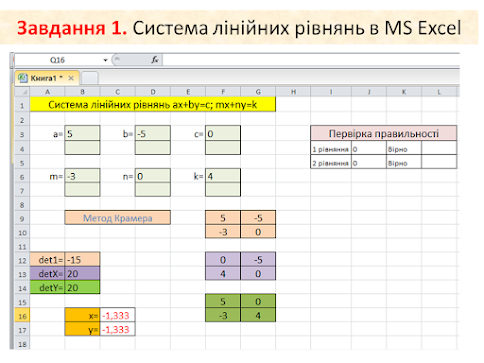This screenshot has height=363, width=484.
Task: Click cell B3 with value 5 for a
Action: pyautogui.click(x=82, y=134)
